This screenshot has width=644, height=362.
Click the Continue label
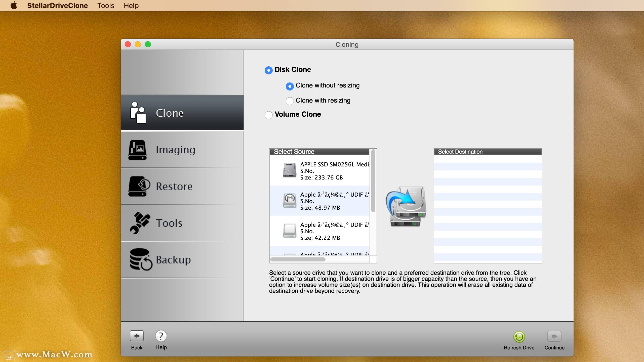554,348
